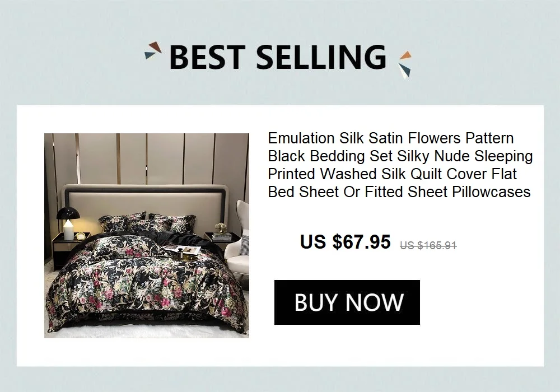The height and width of the screenshot is (392, 560).
Task: Open the Emulation Silk Satin product title
Action: 390,138
